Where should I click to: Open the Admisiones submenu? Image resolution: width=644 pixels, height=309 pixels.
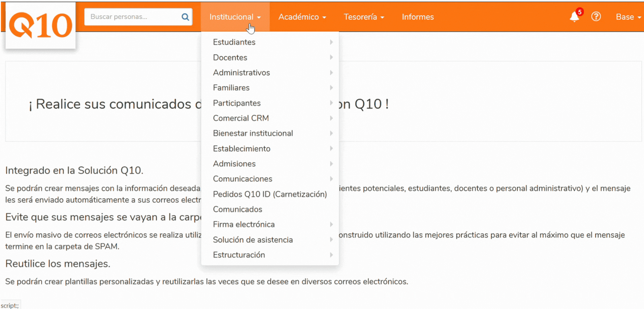pyautogui.click(x=270, y=164)
